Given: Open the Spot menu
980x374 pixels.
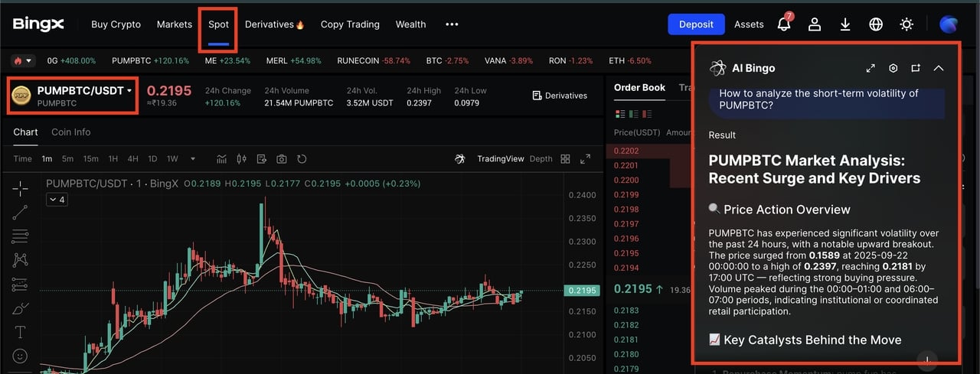Looking at the screenshot, I should click(218, 24).
